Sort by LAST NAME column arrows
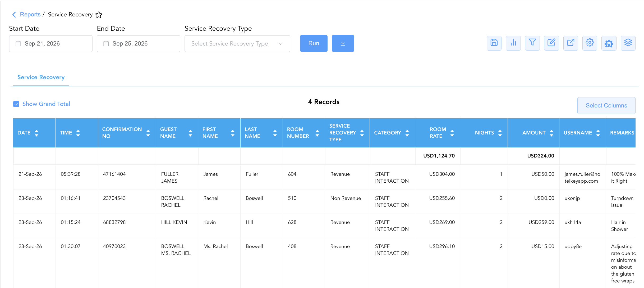Viewport: 644px width, 288px height. pos(275,133)
